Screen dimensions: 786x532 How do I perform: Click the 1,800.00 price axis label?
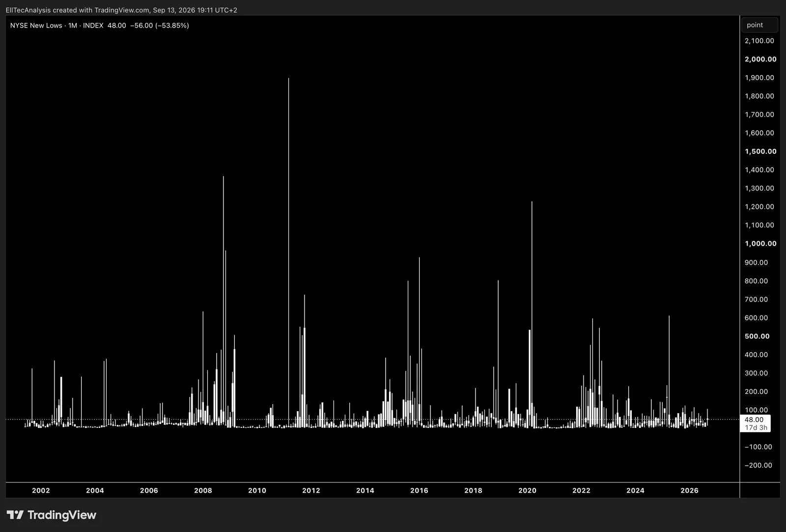click(x=759, y=96)
